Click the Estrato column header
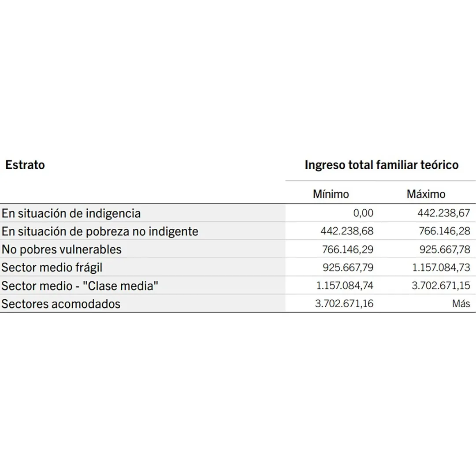This screenshot has height=476, width=476. pos(25,165)
